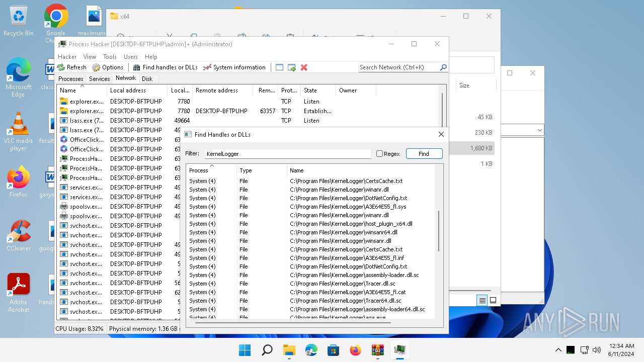644x362 pixels.
Task: Show hidden tray icons chevron
Action: coord(558,350)
